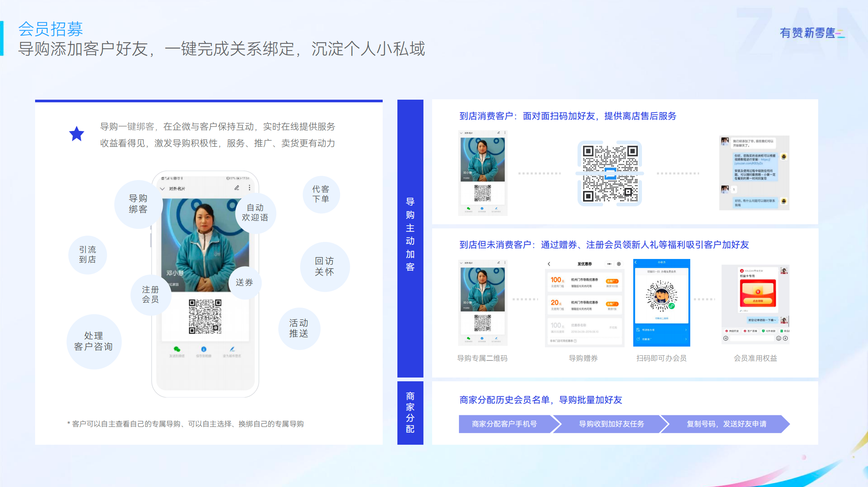868x487 pixels.
Task: Tap the save-to-album download icon
Action: (204, 349)
